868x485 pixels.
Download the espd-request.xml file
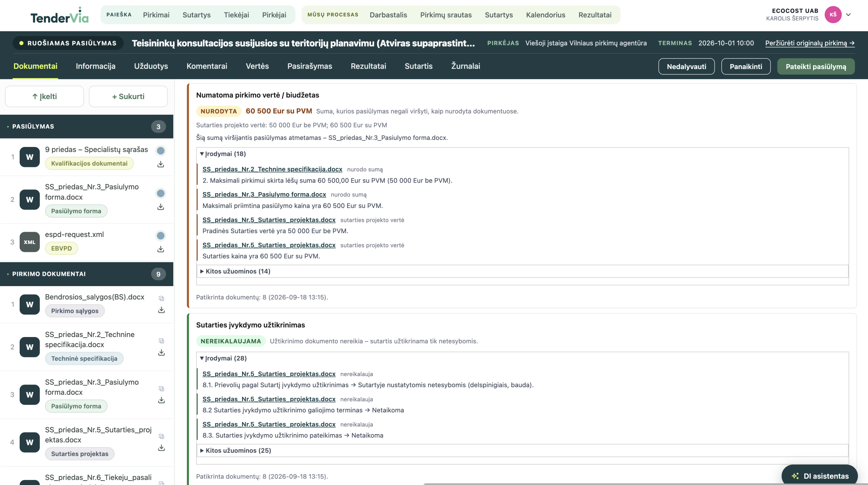161,249
